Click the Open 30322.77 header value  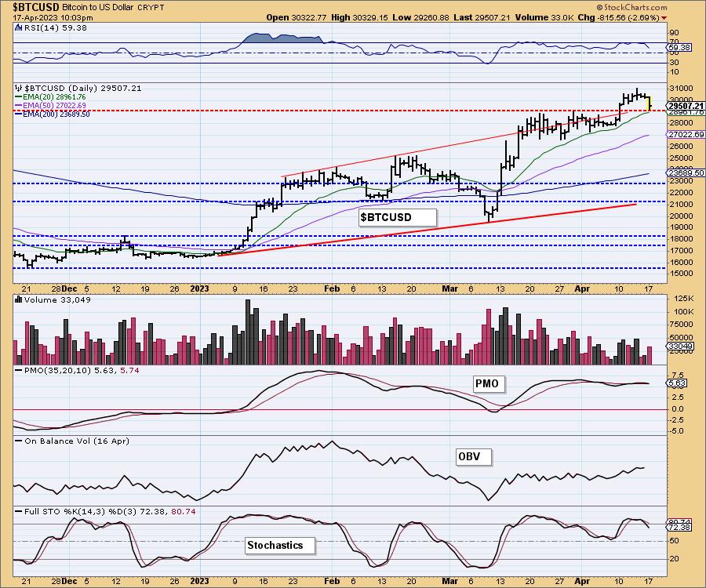pyautogui.click(x=297, y=17)
